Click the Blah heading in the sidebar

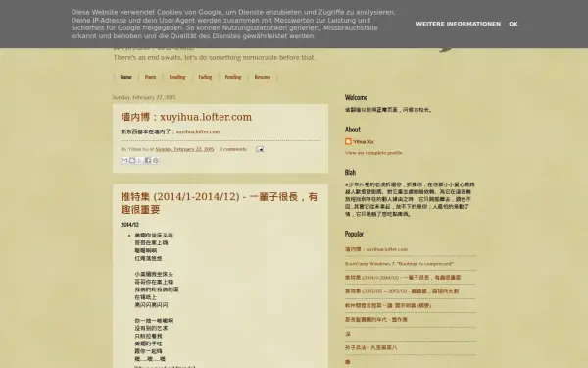coord(350,172)
